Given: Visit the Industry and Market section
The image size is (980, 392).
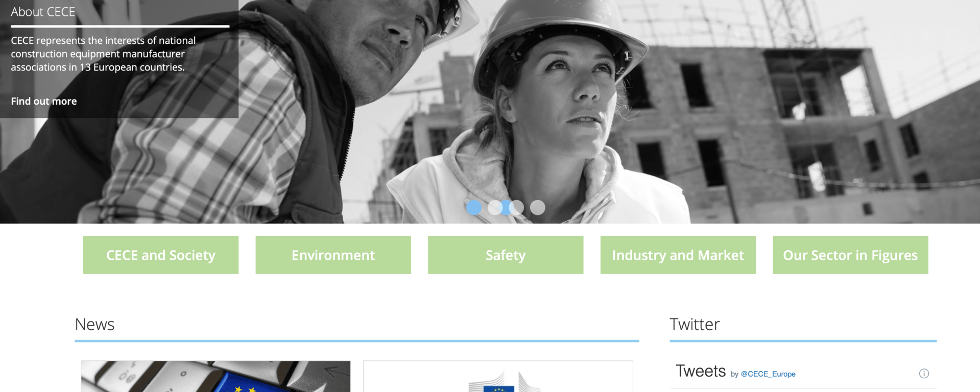Looking at the screenshot, I should (x=678, y=255).
